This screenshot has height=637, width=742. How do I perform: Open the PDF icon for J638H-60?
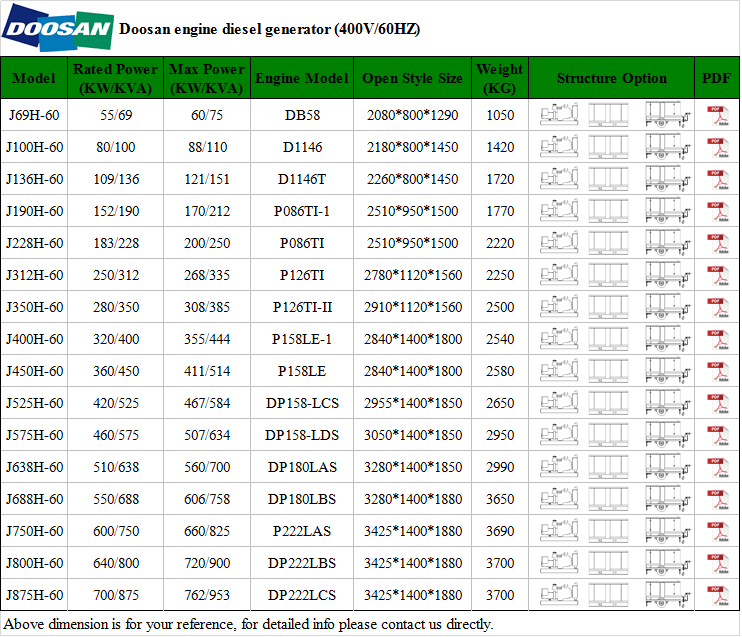tap(718, 467)
